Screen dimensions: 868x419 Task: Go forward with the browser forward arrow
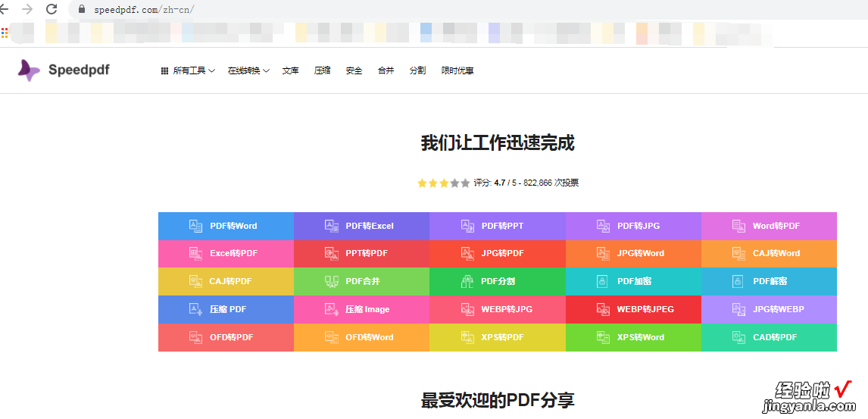point(27,9)
